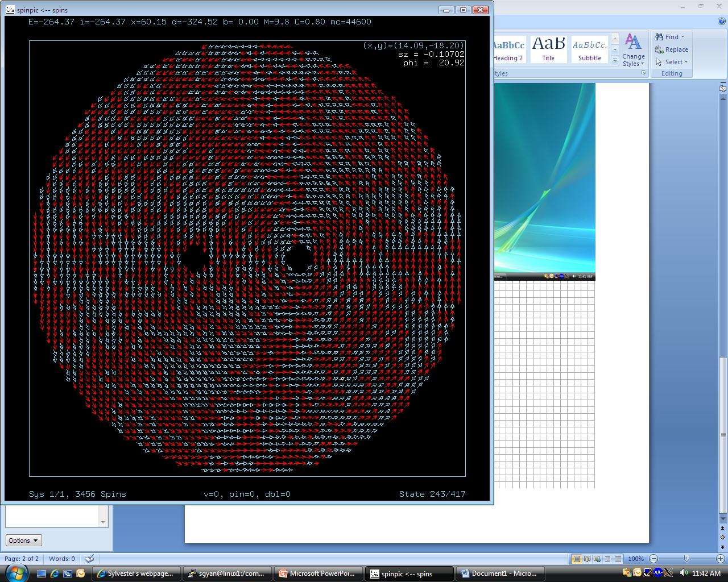Switch to Print Layout view
Screen dimensions: 728x582
tap(577, 559)
